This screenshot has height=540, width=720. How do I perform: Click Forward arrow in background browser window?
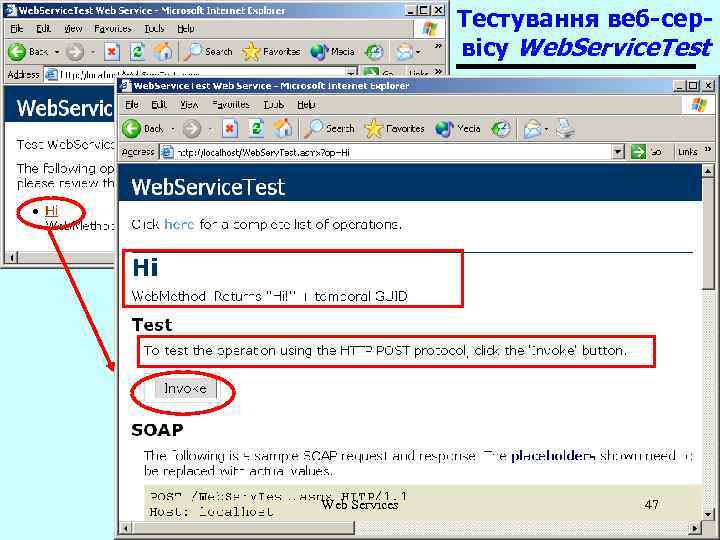74,52
